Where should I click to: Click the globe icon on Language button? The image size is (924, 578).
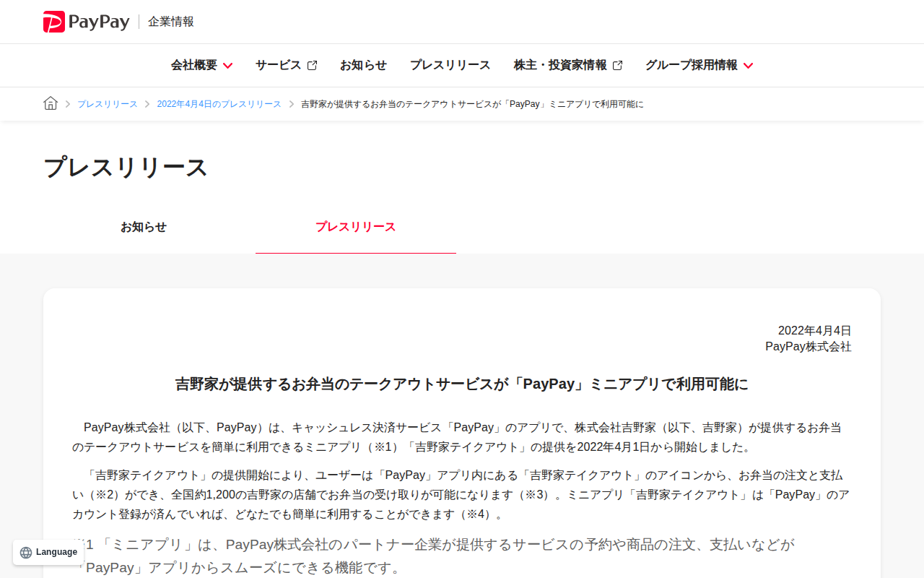[x=26, y=553]
